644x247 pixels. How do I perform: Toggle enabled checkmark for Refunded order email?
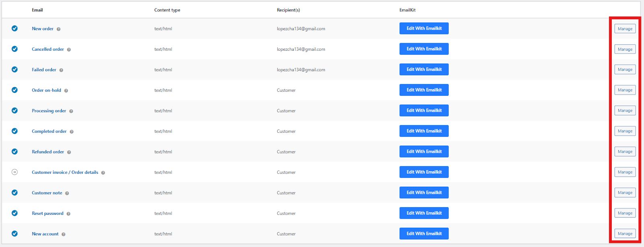click(x=14, y=152)
